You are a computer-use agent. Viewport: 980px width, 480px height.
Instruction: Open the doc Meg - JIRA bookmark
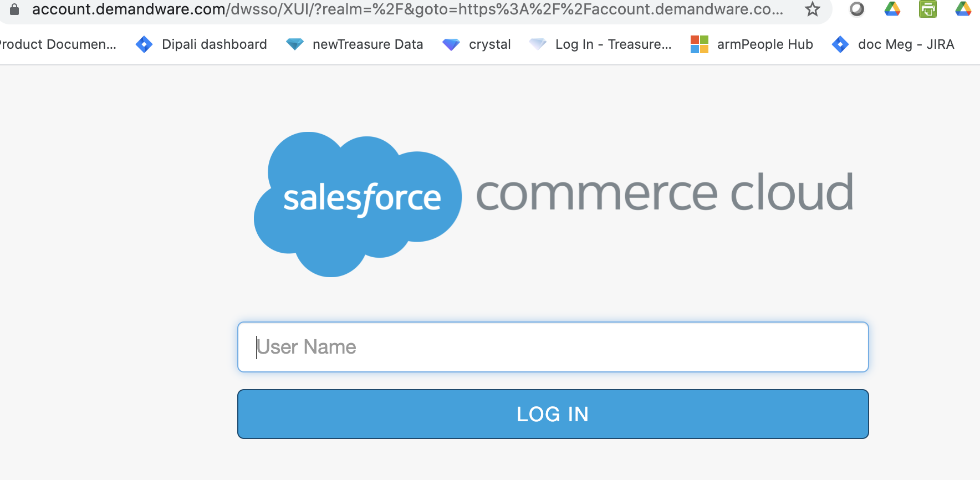click(906, 44)
